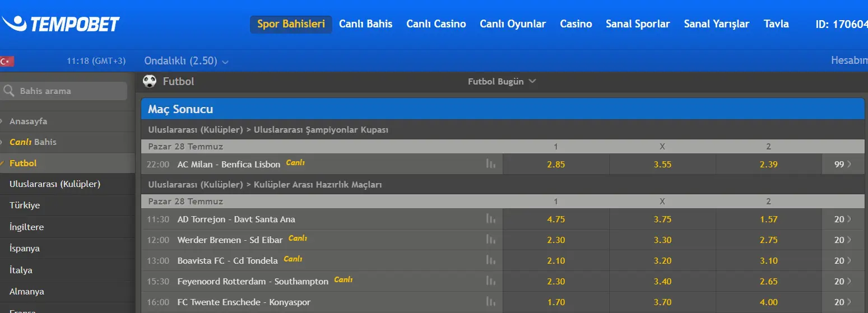This screenshot has height=313, width=868.
Task: Open statistics icon for FC Twente - Konyaspor
Action: click(491, 302)
